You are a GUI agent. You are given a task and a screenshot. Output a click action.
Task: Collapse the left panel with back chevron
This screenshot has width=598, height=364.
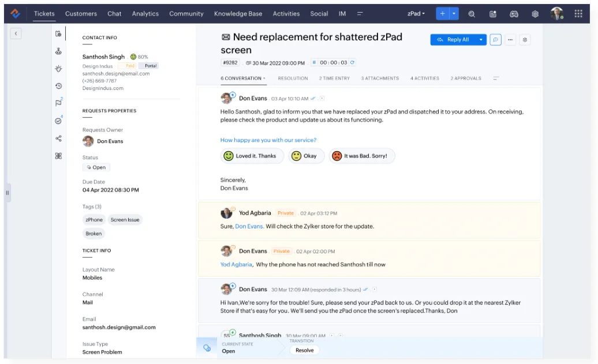16,34
